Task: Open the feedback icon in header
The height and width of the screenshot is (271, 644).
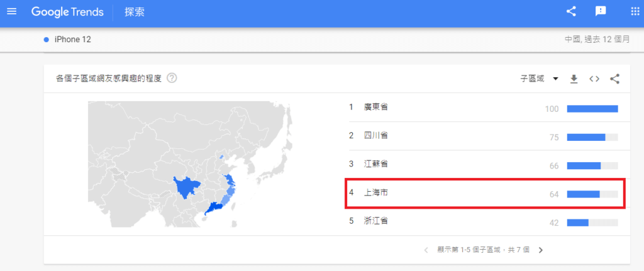Action: [601, 11]
